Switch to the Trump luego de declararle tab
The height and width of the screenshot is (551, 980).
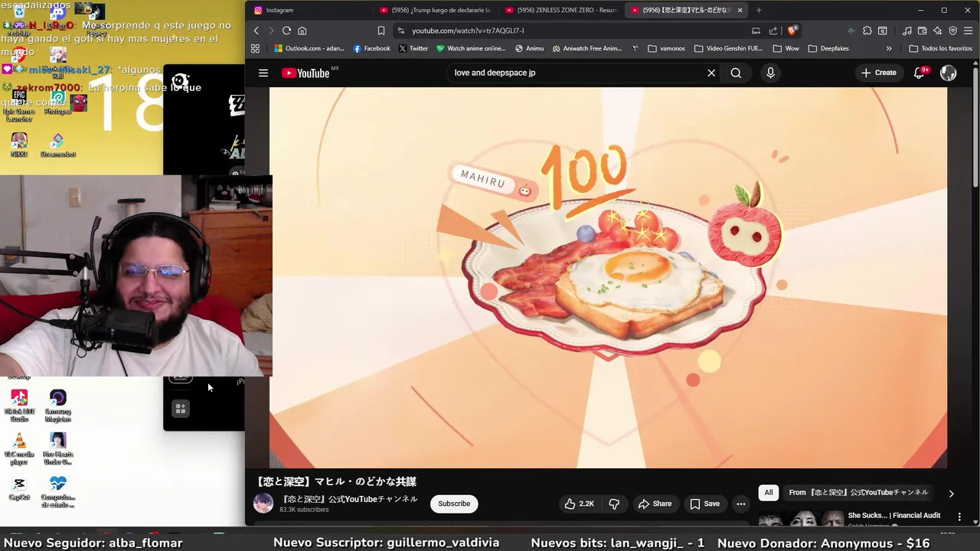[x=435, y=10]
